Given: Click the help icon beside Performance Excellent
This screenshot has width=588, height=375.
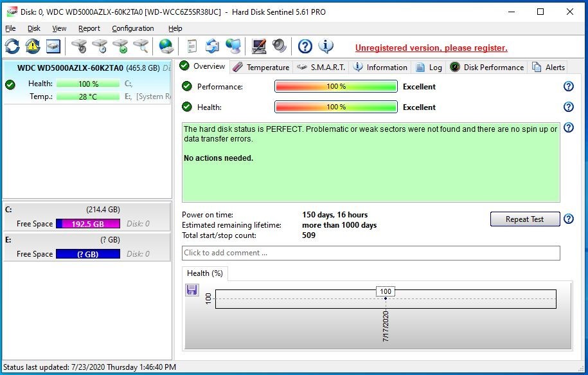Looking at the screenshot, I should click(569, 86).
